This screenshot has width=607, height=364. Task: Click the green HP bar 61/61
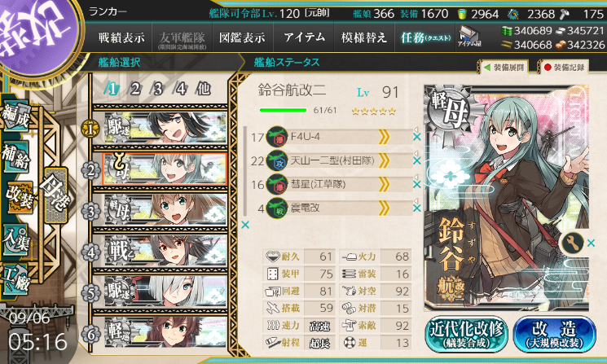[283, 111]
